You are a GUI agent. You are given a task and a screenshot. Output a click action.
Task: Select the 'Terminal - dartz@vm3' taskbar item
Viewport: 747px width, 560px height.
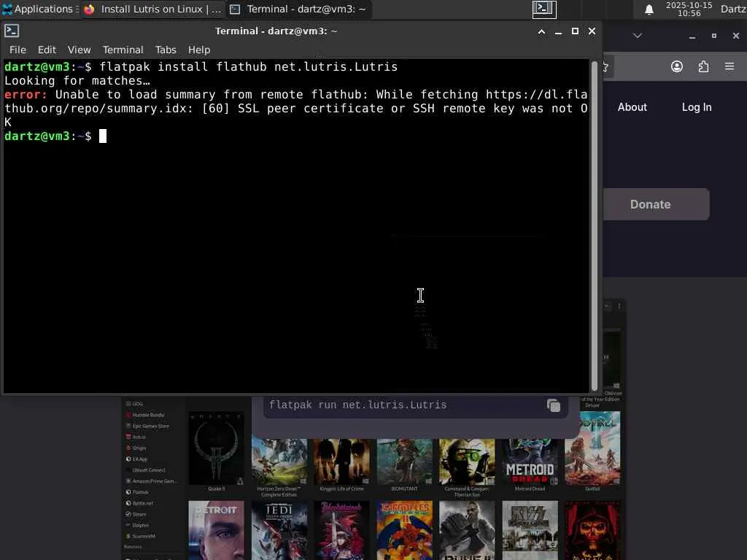pyautogui.click(x=298, y=9)
